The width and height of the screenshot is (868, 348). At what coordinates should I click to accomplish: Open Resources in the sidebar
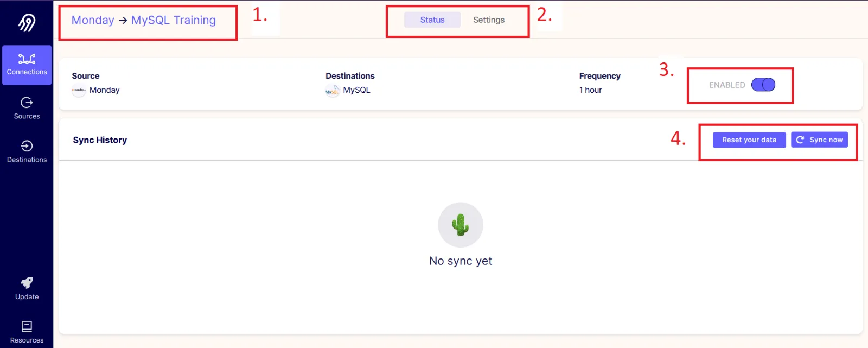coord(27,332)
